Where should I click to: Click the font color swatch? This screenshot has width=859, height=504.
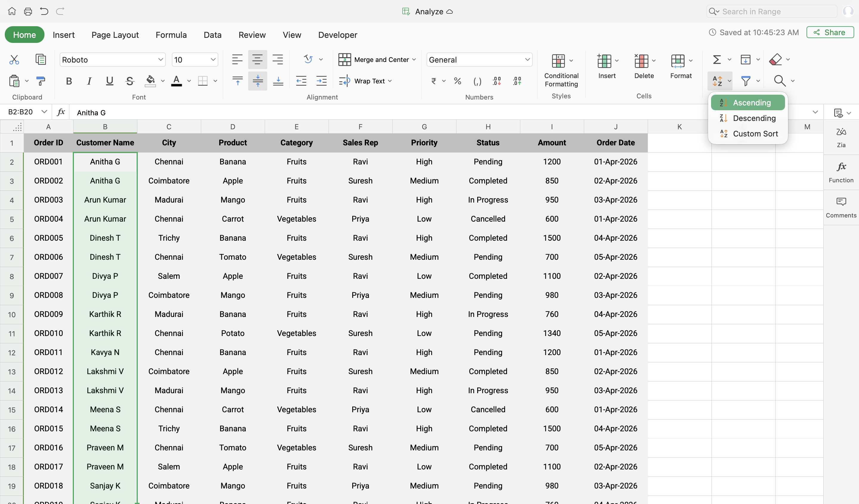point(176,81)
